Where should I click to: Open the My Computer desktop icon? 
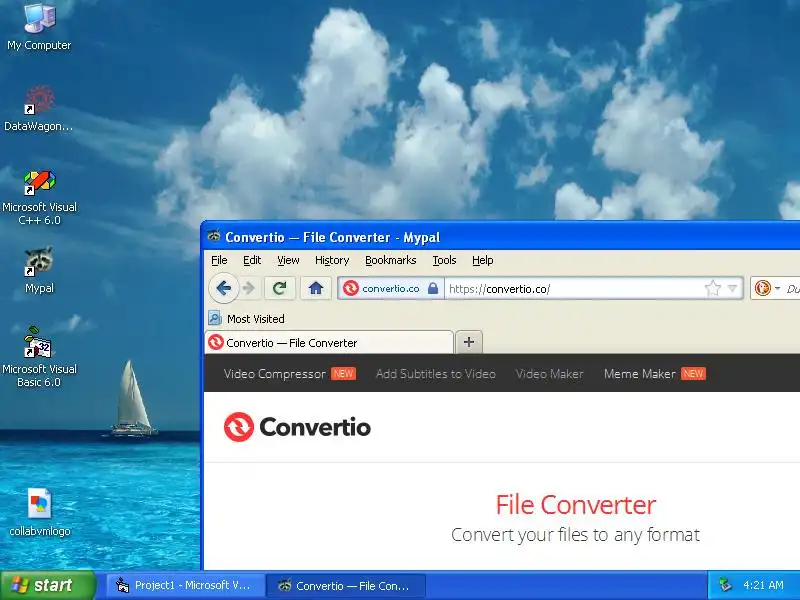point(39,27)
